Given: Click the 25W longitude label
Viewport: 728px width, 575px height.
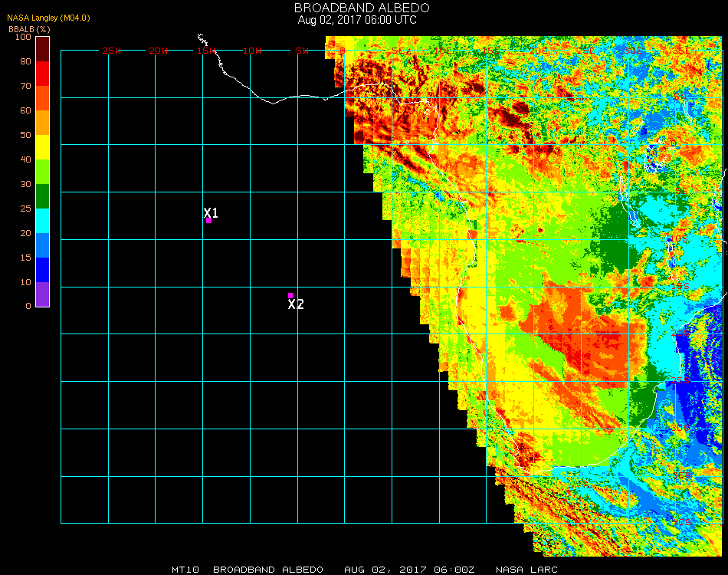Looking at the screenshot, I should tap(112, 51).
